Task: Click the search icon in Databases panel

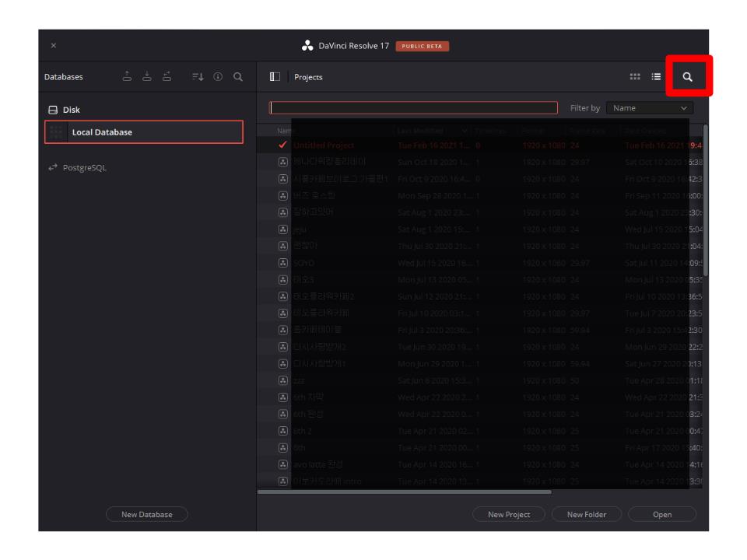Action: pyautogui.click(x=238, y=77)
